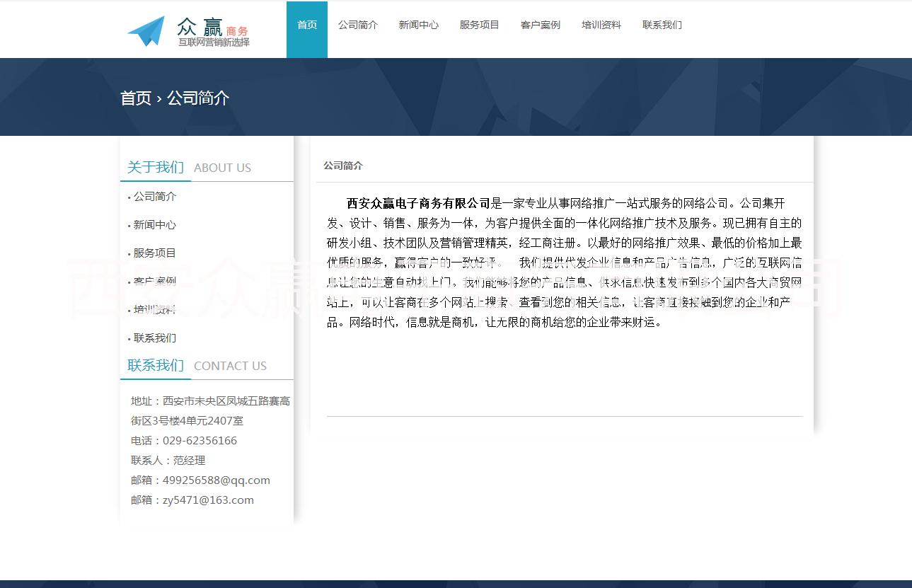Image resolution: width=912 pixels, height=588 pixels.
Task: Click the email zy5471@163.com
Action: 208,500
